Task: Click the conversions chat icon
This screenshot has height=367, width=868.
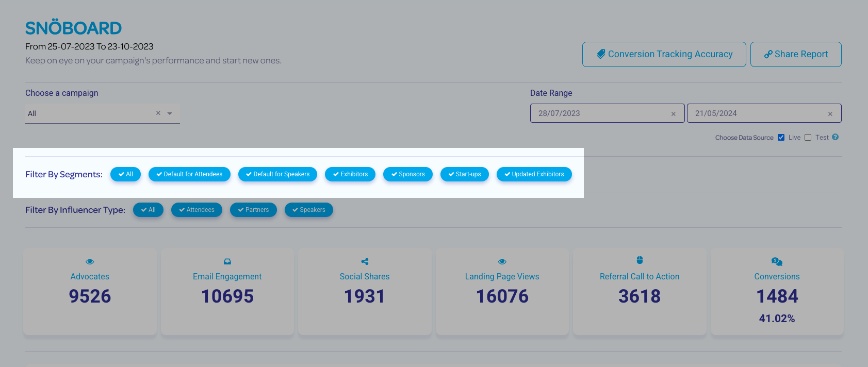Action: coord(777,262)
